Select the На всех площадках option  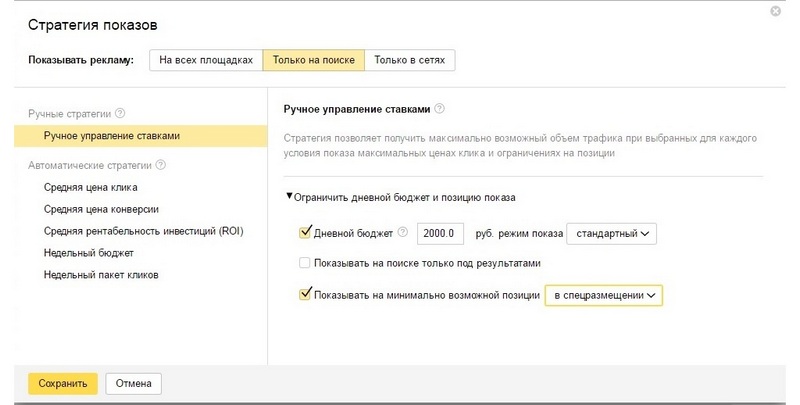[206, 60]
